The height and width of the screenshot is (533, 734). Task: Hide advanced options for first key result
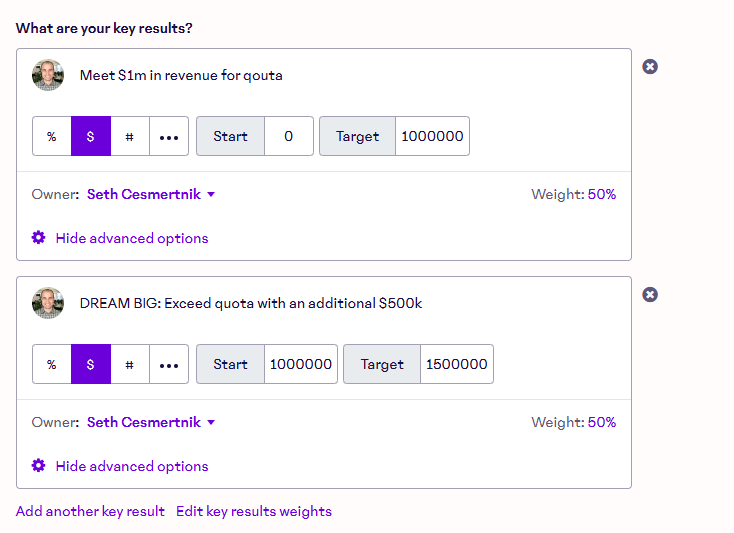[x=132, y=238]
